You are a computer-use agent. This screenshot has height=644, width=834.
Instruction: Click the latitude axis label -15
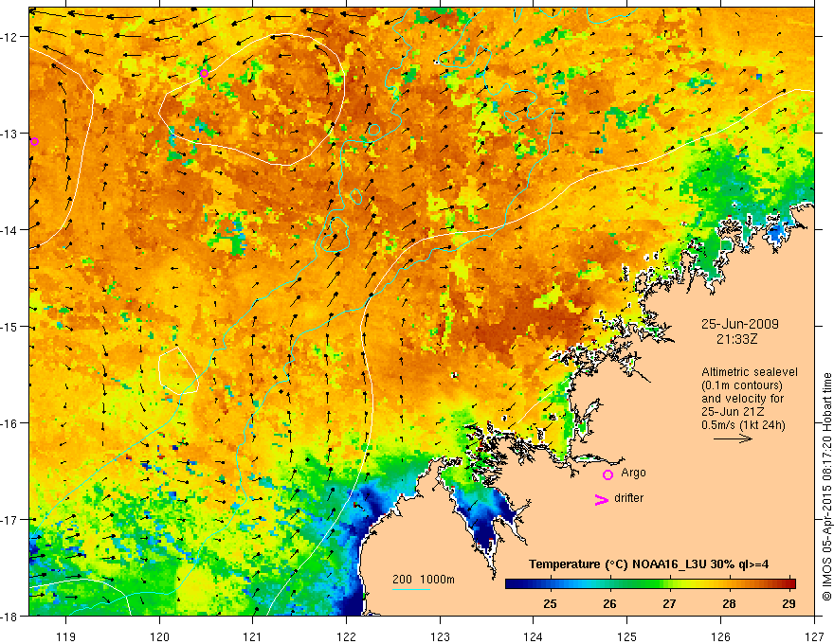point(10,327)
